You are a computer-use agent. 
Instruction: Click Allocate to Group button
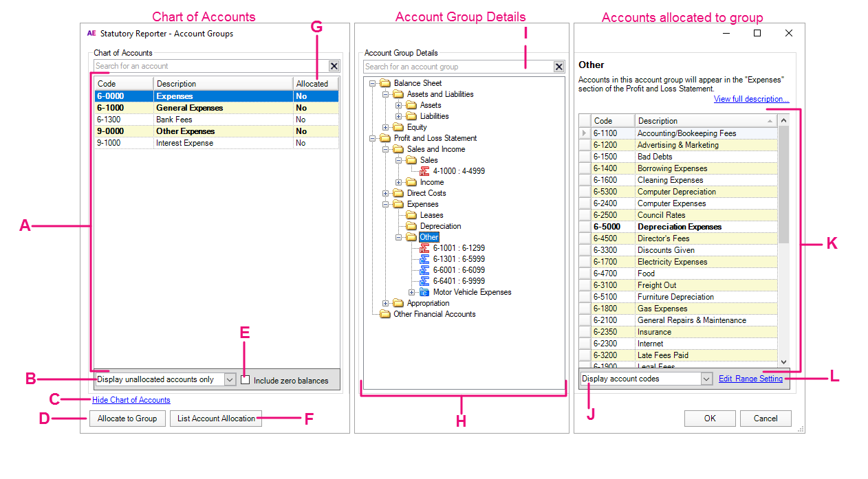coord(127,419)
